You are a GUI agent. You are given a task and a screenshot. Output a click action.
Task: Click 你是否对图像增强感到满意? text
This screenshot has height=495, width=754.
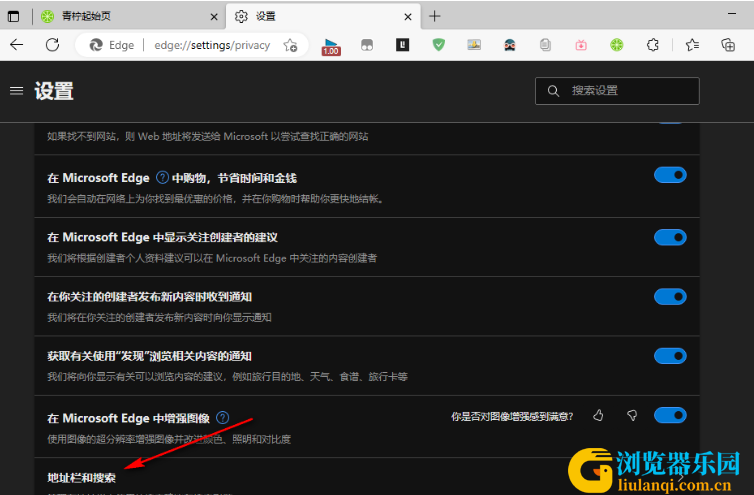[x=512, y=417]
